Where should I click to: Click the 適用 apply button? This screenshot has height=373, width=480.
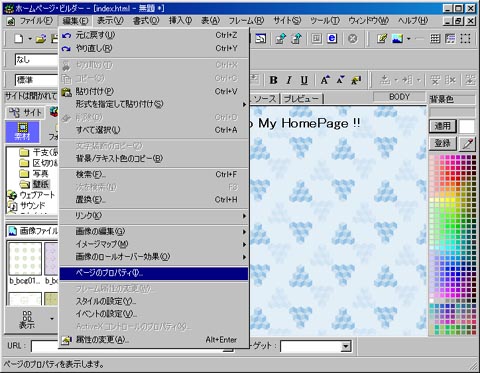pyautogui.click(x=442, y=126)
